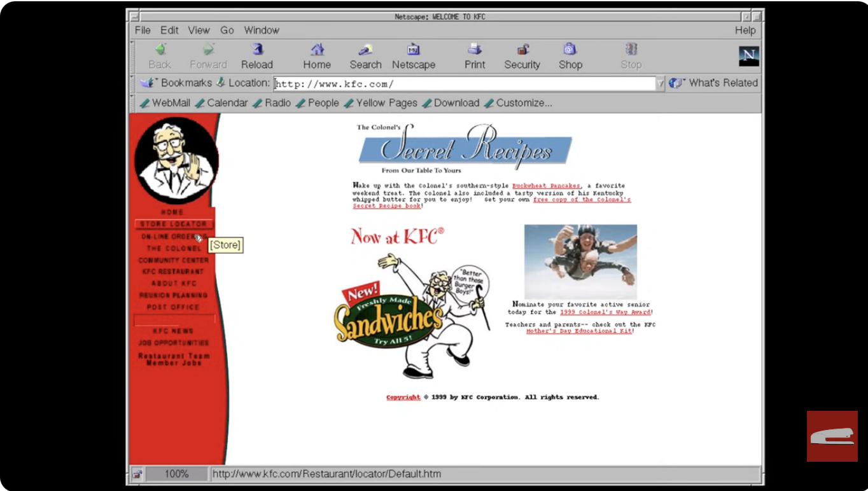Click the Stop icon to halt loading
Screen dimensions: 868x491
point(629,55)
